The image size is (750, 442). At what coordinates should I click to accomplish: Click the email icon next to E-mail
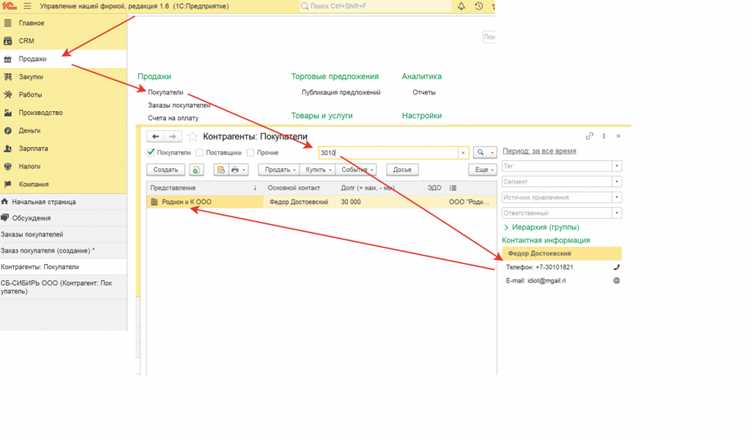coord(617,281)
